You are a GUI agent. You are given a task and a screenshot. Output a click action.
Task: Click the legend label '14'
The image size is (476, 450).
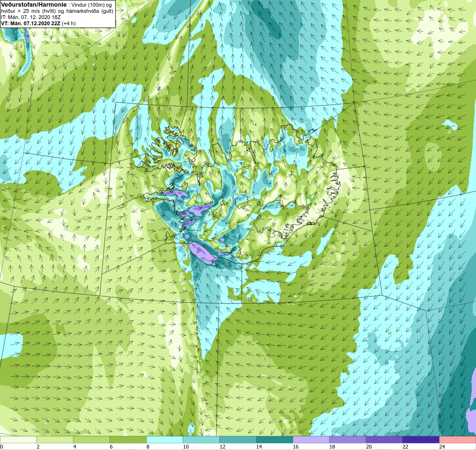(x=259, y=447)
